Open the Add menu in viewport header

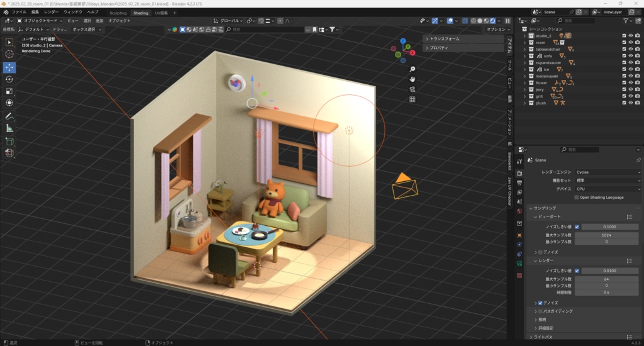pos(99,21)
